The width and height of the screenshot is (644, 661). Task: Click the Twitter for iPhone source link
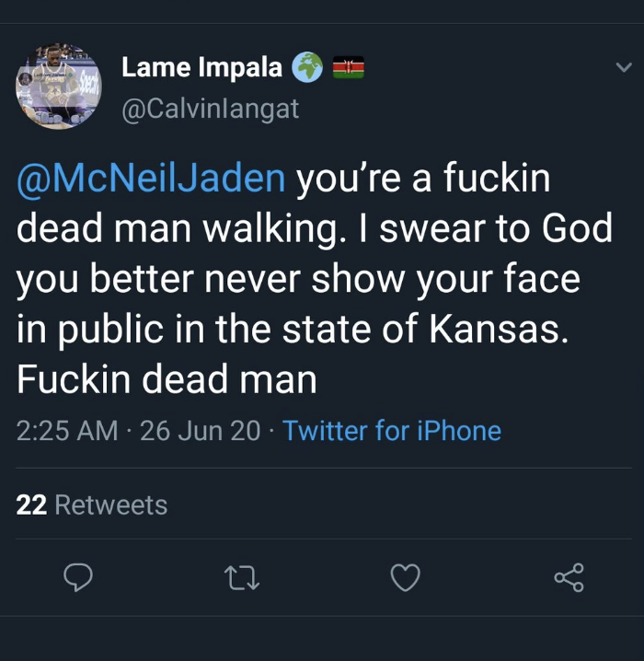coord(392,431)
